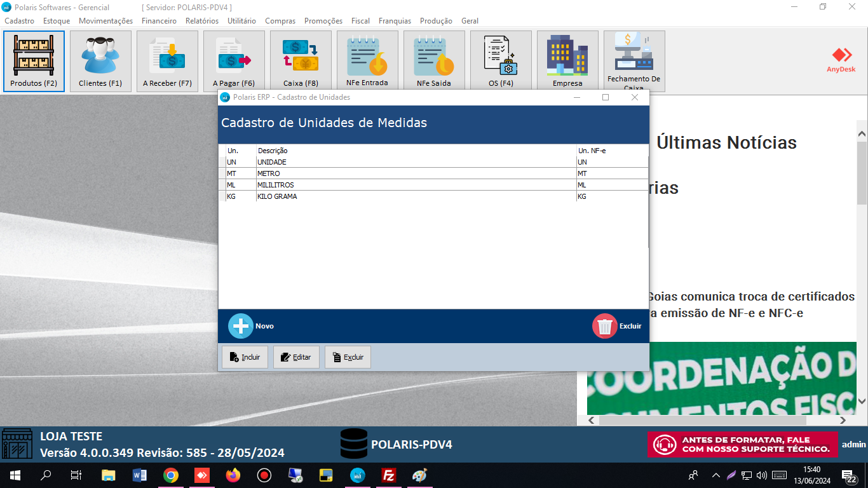Open Google Chrome from the taskbar

point(171,475)
